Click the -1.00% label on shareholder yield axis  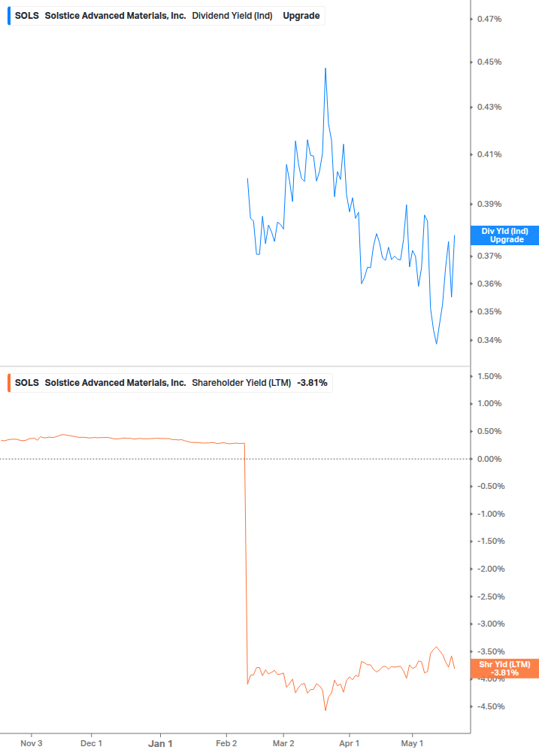(x=491, y=514)
